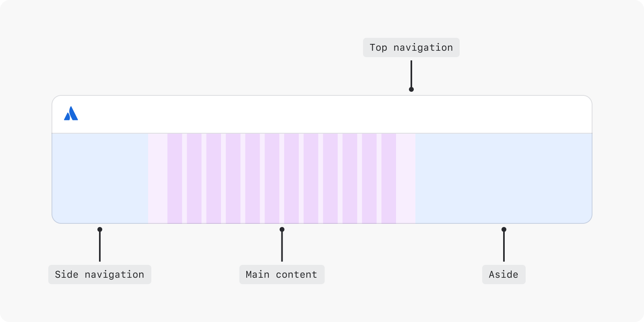Click the "Main content" label
The height and width of the screenshot is (322, 644).
282,275
